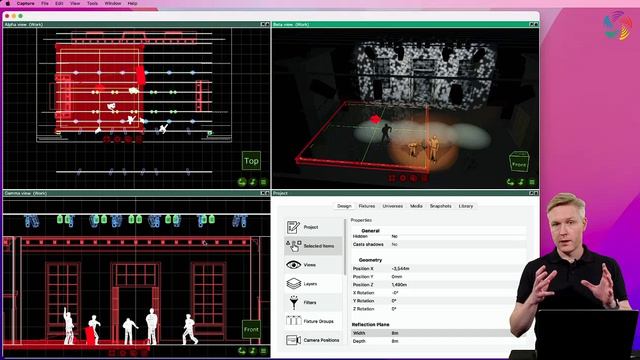Screen dimensions: 640x360
Task: Switch to the Snapshots tab
Action: 440,206
